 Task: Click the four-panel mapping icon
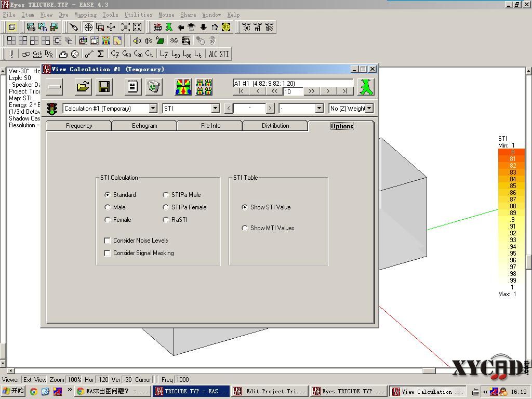[204, 87]
